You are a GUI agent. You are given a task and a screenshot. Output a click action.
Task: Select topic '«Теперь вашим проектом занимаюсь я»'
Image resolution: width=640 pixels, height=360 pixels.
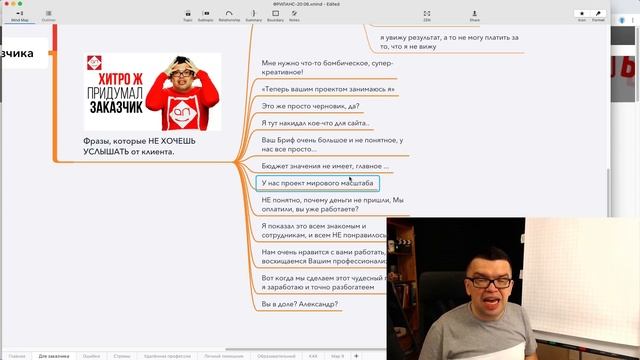pyautogui.click(x=328, y=89)
